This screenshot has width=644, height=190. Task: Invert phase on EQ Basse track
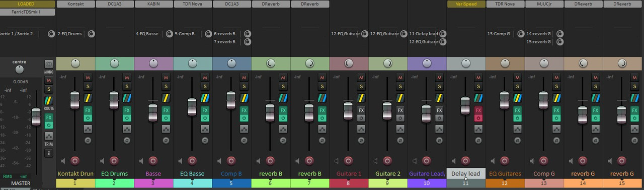point(205,141)
